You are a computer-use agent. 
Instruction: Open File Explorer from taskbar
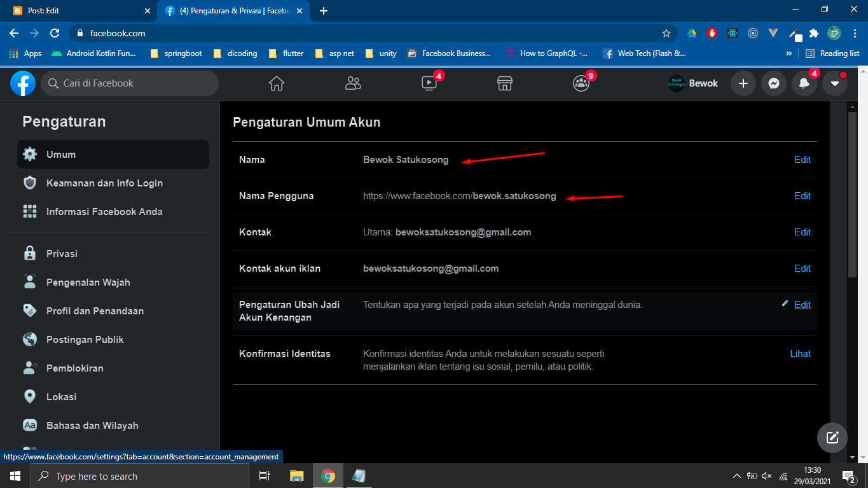[x=297, y=476]
